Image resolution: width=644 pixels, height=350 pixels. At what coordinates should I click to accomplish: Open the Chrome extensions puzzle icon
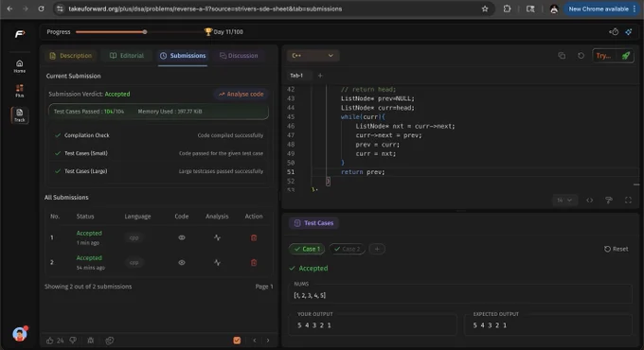pos(507,9)
